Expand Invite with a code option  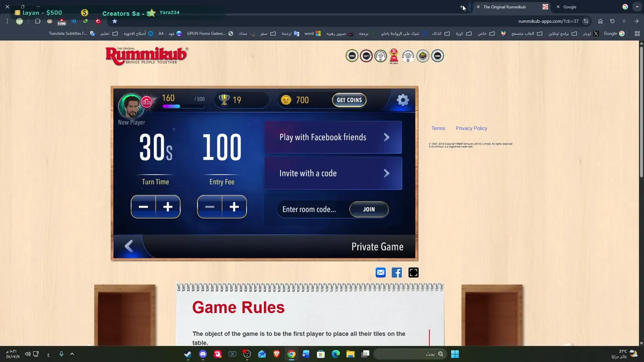pos(333,173)
